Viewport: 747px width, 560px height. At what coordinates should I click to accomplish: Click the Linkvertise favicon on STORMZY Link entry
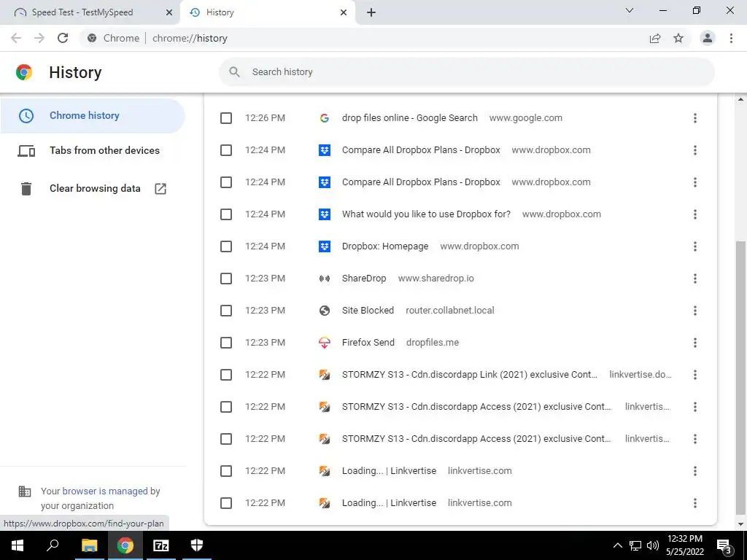coord(325,375)
